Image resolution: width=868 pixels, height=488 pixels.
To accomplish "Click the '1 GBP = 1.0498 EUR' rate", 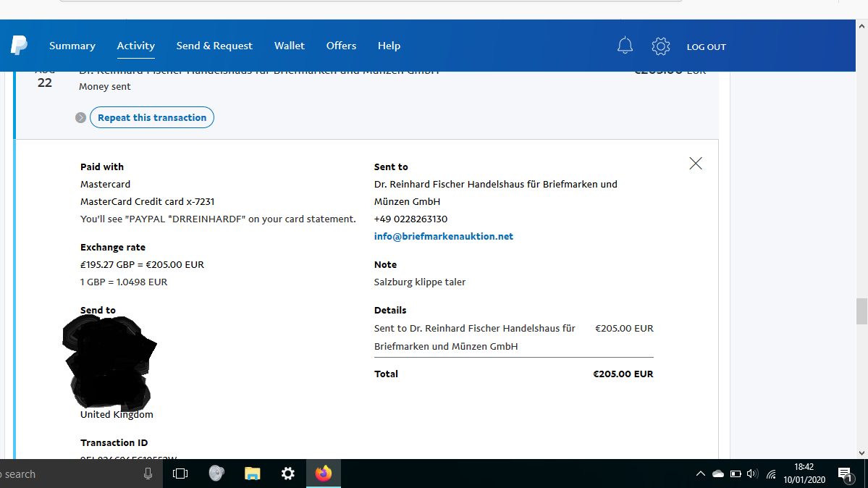I will point(124,282).
